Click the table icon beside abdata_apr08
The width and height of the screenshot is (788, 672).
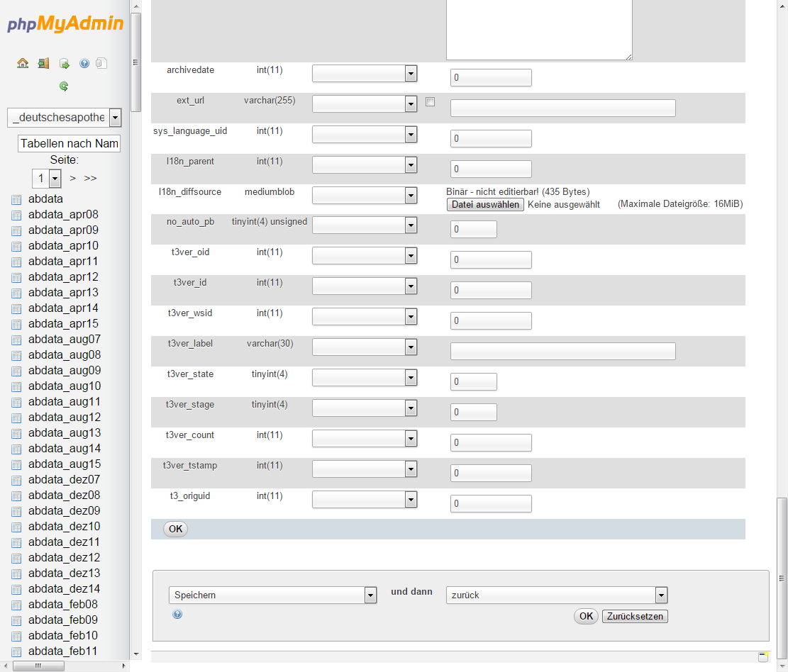click(16, 215)
